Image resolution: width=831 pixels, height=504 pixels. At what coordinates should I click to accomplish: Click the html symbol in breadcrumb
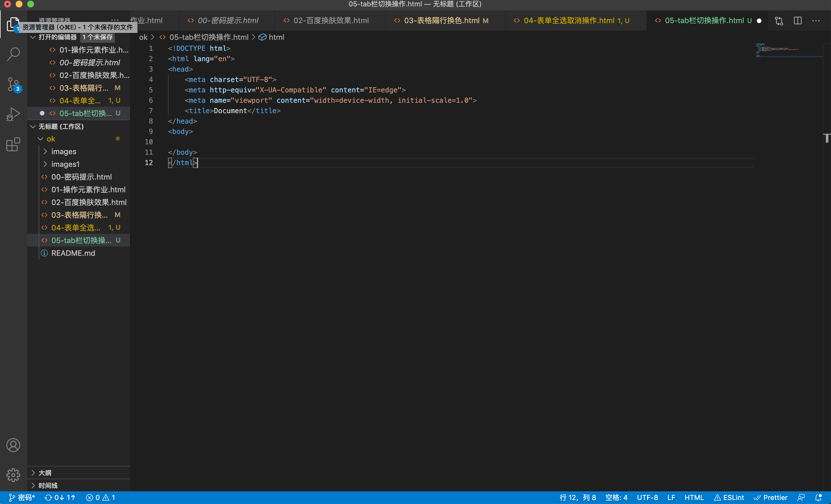tap(271, 37)
